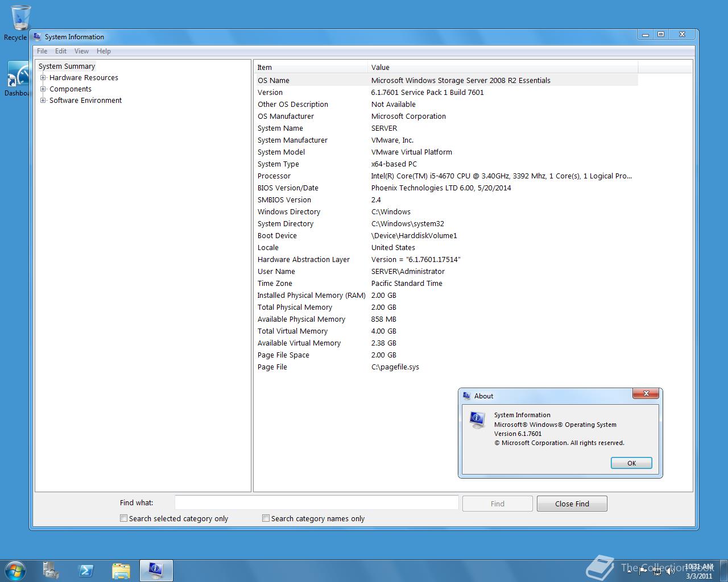This screenshot has width=728, height=582.
Task: Select the System Name row
Action: (446, 128)
